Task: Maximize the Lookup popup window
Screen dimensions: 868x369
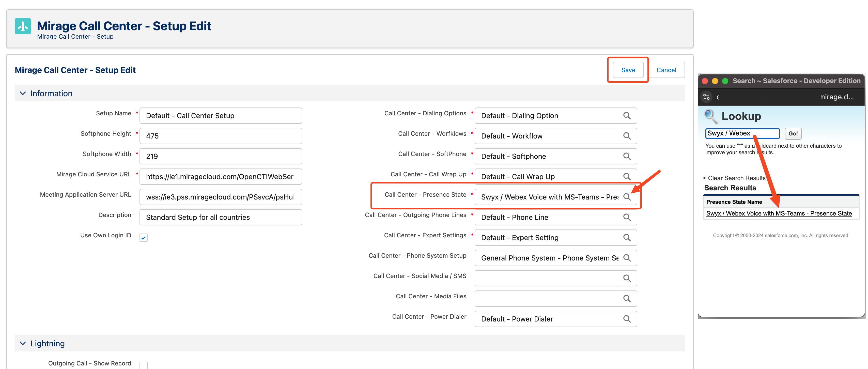Action: pyautogui.click(x=725, y=81)
